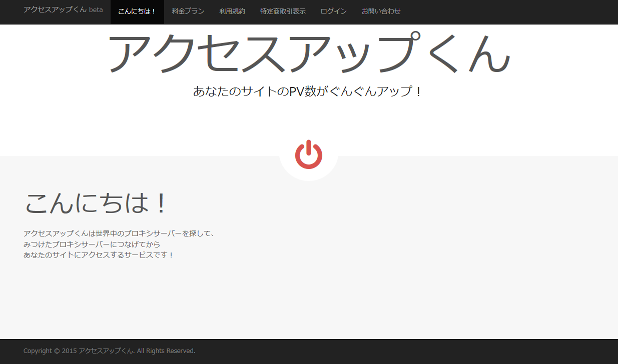Click the beta label next to the brand name

click(x=96, y=10)
